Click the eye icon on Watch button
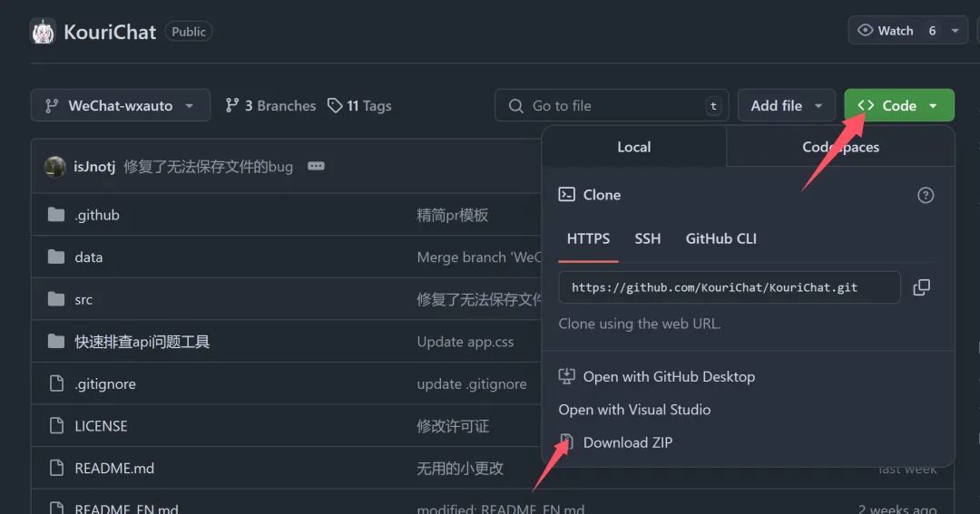This screenshot has width=980, height=514. tap(865, 31)
